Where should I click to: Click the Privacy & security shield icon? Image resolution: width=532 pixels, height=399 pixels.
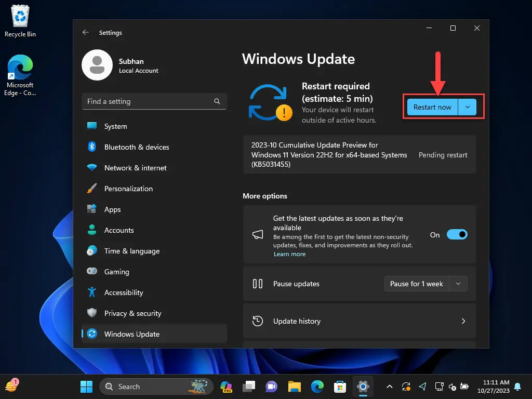[92, 313]
